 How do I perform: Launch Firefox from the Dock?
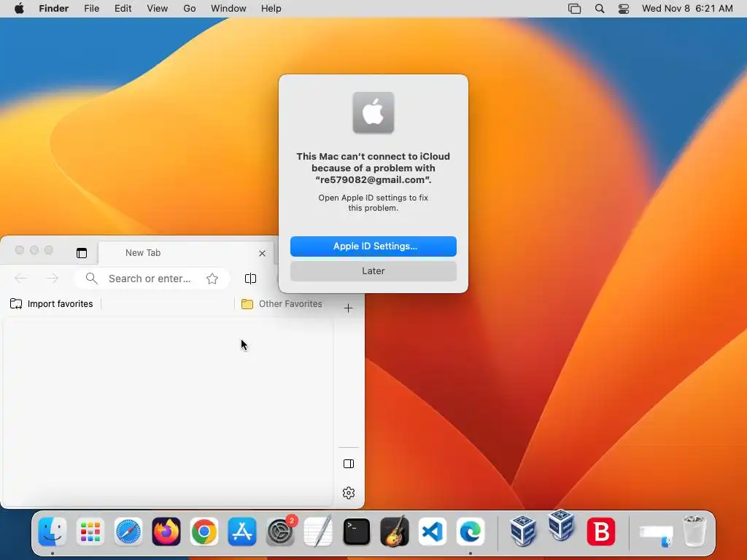(x=166, y=532)
